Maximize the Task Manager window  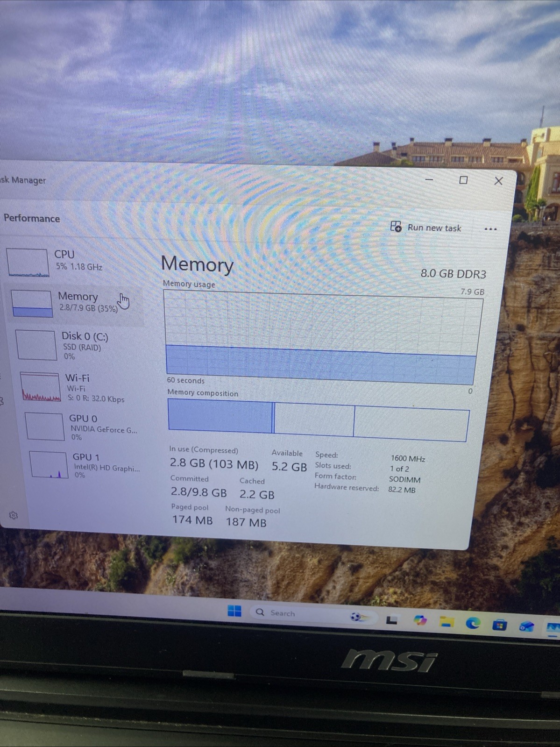[463, 180]
